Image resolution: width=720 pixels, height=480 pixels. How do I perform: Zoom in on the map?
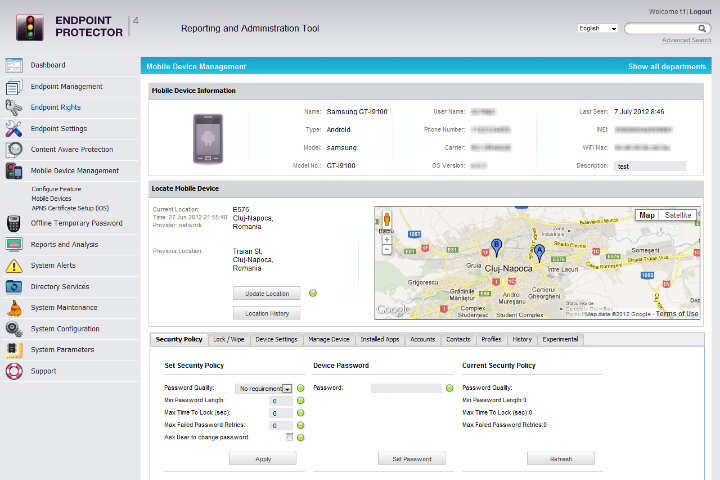[x=387, y=240]
